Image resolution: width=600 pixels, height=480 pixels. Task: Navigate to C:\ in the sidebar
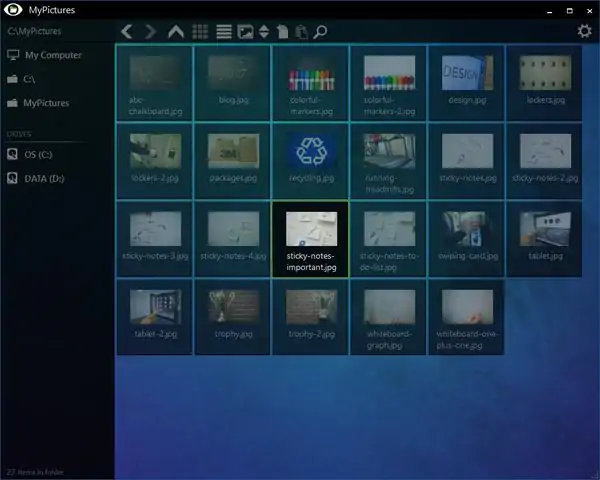click(30, 78)
